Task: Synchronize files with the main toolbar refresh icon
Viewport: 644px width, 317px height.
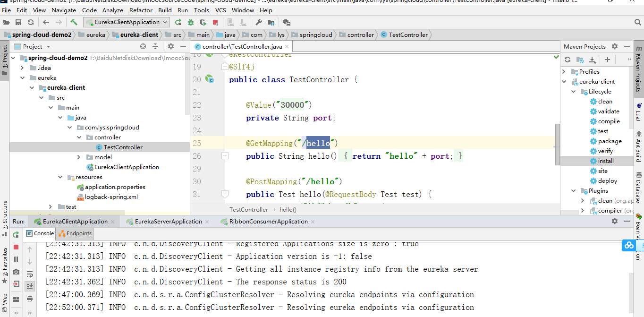Action: coord(31,22)
